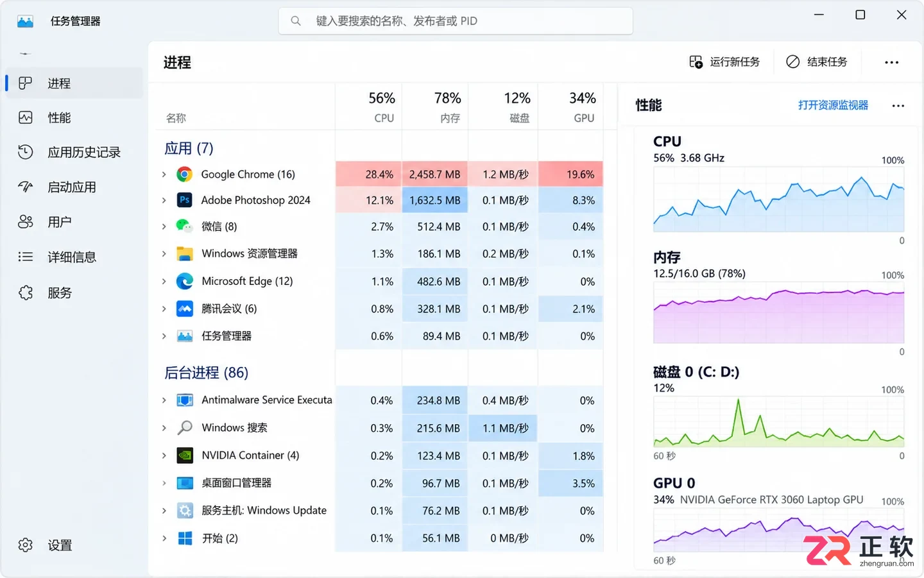924x578 pixels.
Task: Click the 开始 Windows logo icon
Action: [185, 538]
